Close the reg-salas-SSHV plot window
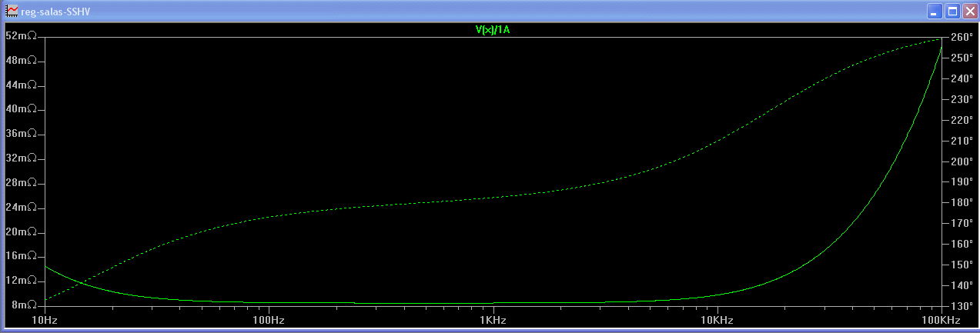Image resolution: width=980 pixels, height=333 pixels. [x=969, y=12]
